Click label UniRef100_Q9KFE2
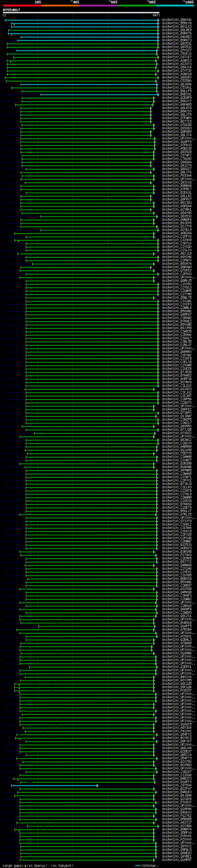Screen dimensions: 197x868 click(x=177, y=410)
